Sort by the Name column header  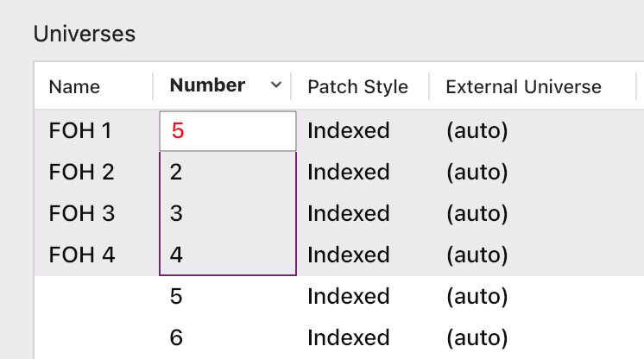coord(74,87)
